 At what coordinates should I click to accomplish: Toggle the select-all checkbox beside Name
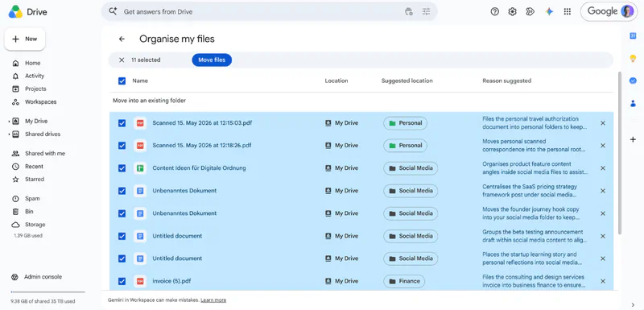click(x=122, y=81)
